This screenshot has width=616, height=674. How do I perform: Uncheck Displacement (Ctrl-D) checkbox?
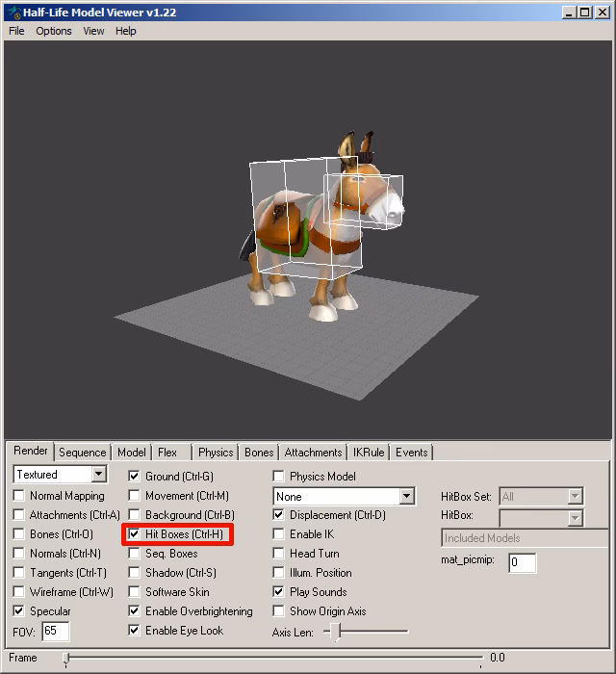pos(278,514)
